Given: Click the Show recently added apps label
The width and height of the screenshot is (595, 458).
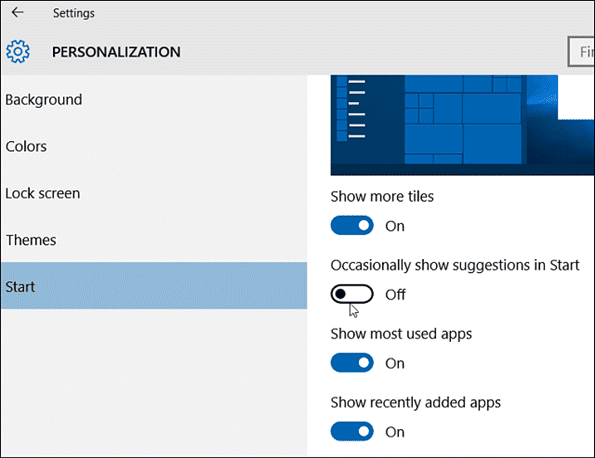Looking at the screenshot, I should tap(416, 403).
